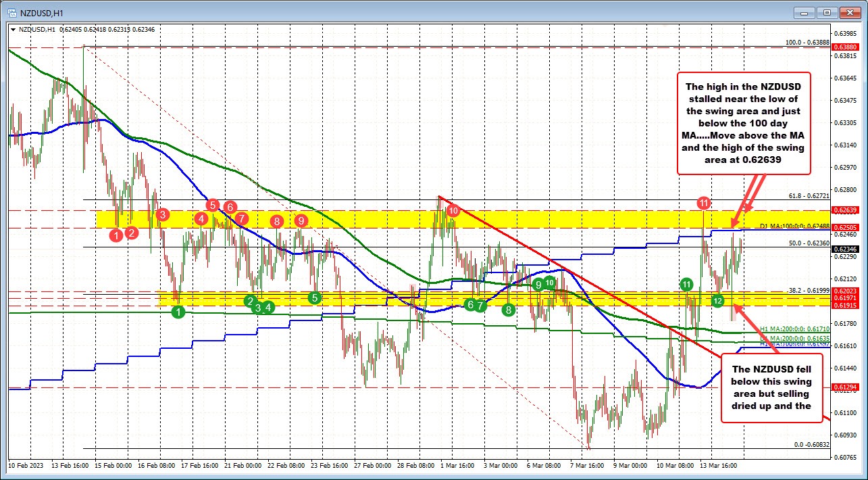
Task: Click red marker 11 above the yellow resistance zone
Action: (705, 202)
